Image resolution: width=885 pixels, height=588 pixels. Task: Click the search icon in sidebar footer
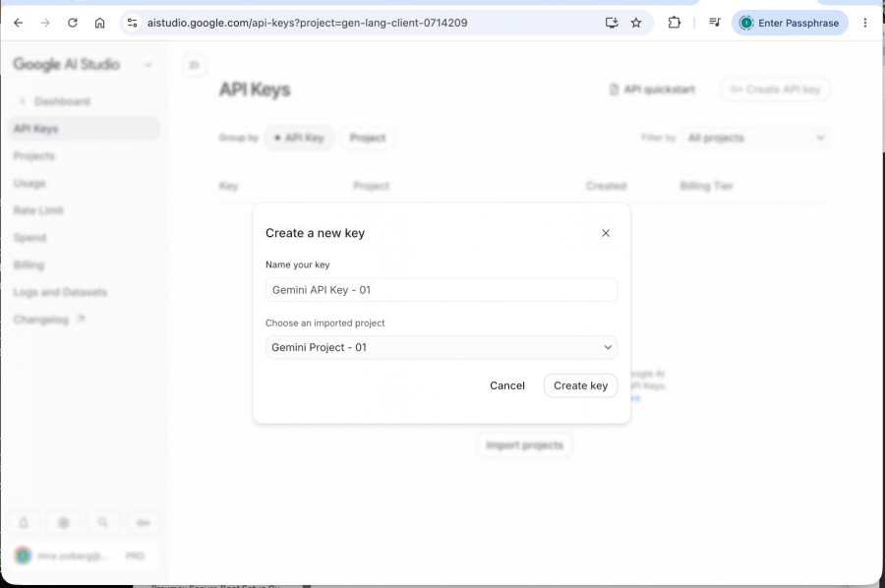(x=102, y=522)
